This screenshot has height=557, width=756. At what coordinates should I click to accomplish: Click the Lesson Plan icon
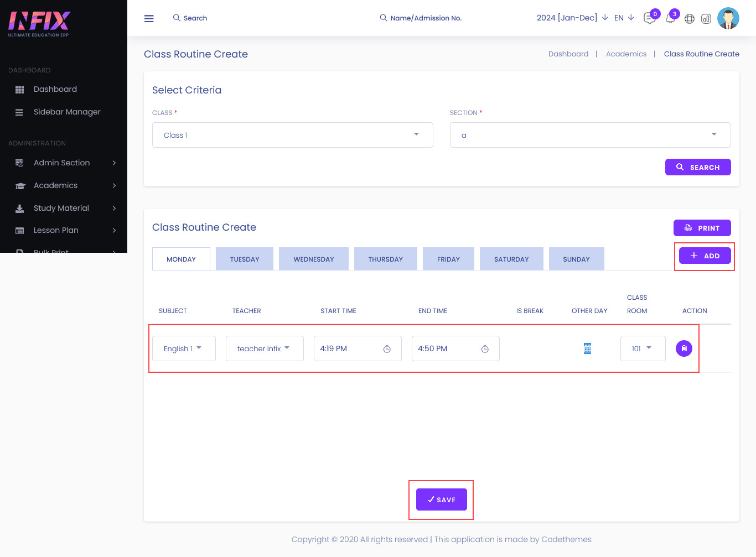tap(19, 231)
